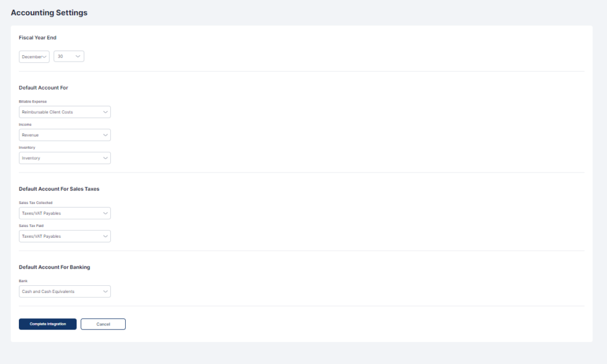
Task: Click the Complete Integration button
Action: coord(47,324)
